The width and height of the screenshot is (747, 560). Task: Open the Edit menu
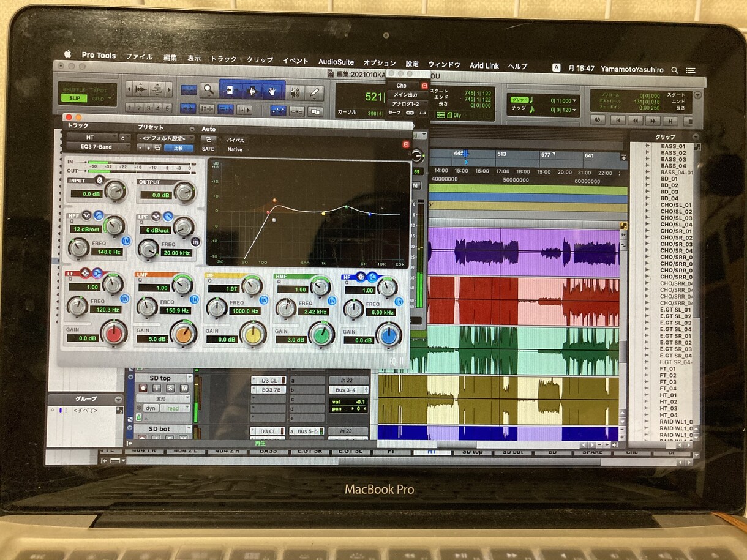tap(170, 58)
